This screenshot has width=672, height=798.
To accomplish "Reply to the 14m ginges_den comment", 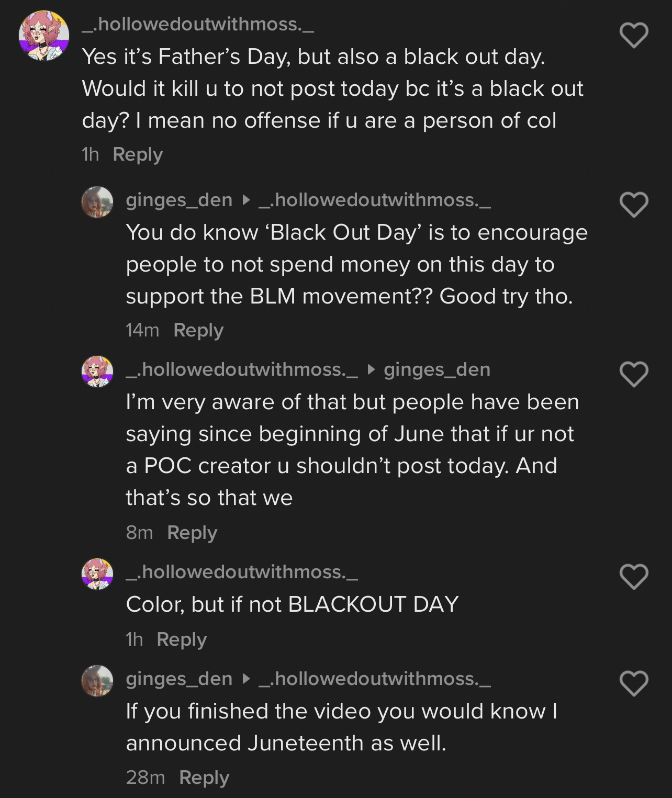I will (198, 330).
